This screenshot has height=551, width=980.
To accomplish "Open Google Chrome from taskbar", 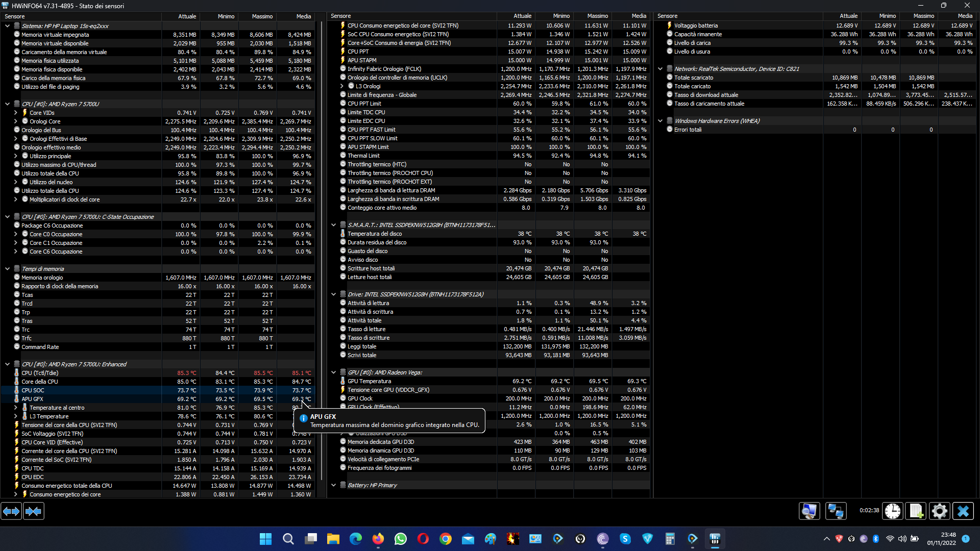I will pos(446,539).
